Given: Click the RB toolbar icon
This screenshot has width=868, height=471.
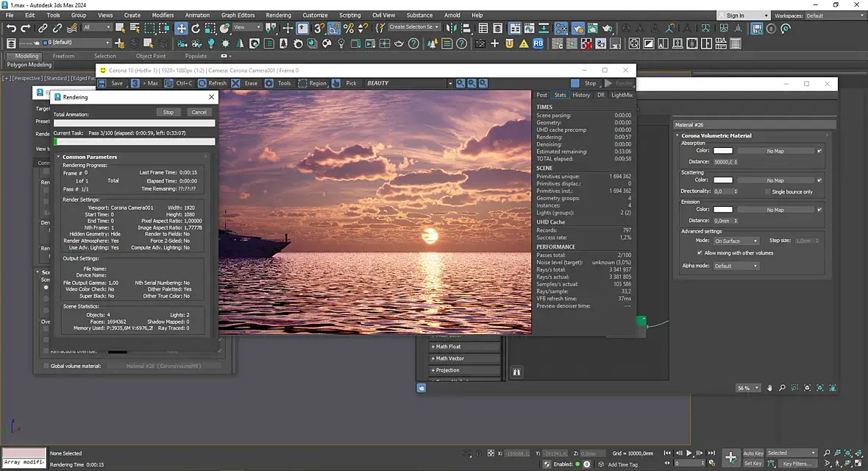Looking at the screenshot, I should [538, 43].
